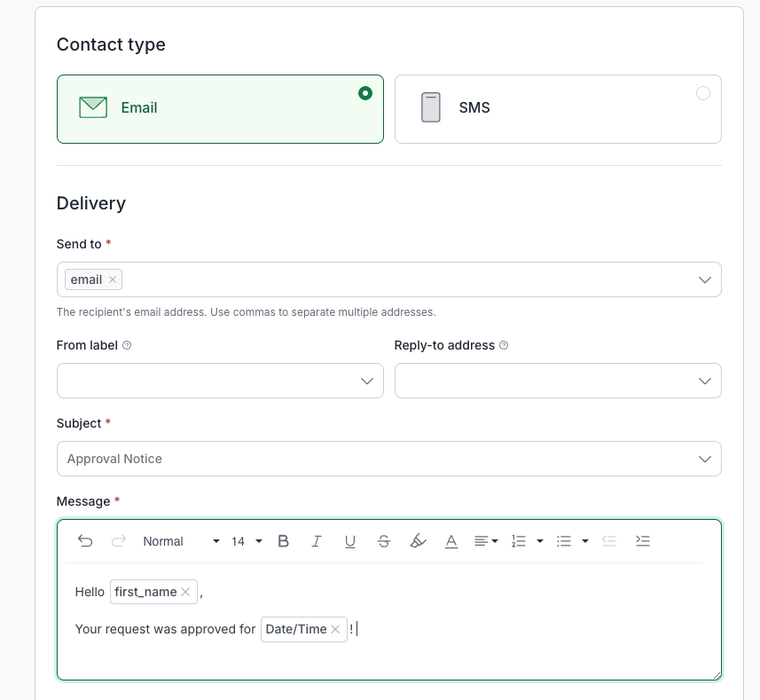Insert a bulleted list
The height and width of the screenshot is (700, 760).
pos(564,541)
